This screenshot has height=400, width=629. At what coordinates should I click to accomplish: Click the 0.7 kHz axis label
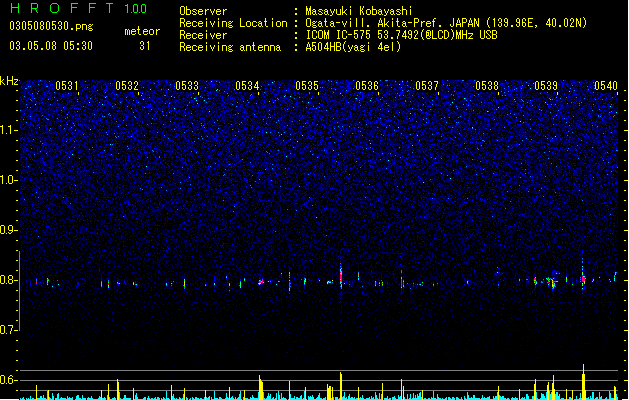[7, 330]
